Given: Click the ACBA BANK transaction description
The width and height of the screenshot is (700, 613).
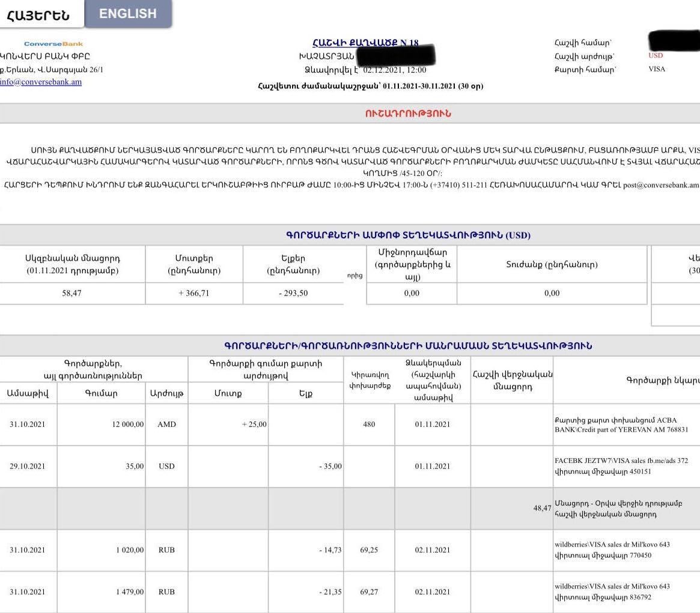Looking at the screenshot, I should (x=621, y=424).
